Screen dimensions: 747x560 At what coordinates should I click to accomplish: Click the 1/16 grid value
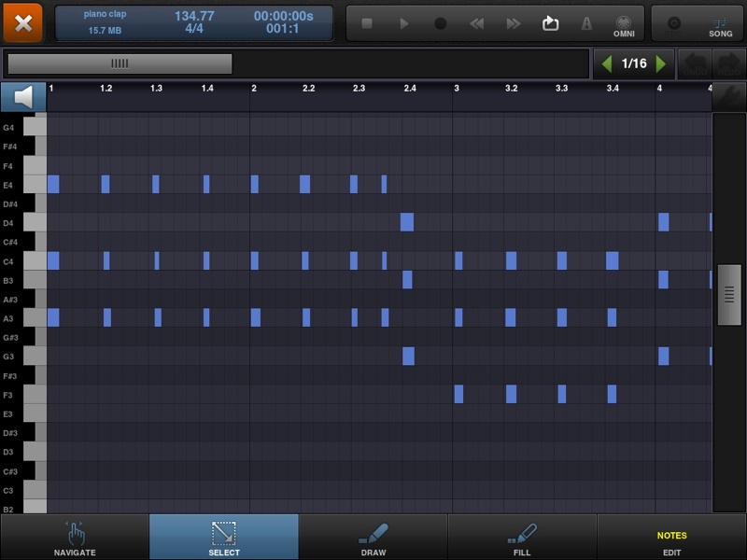634,63
